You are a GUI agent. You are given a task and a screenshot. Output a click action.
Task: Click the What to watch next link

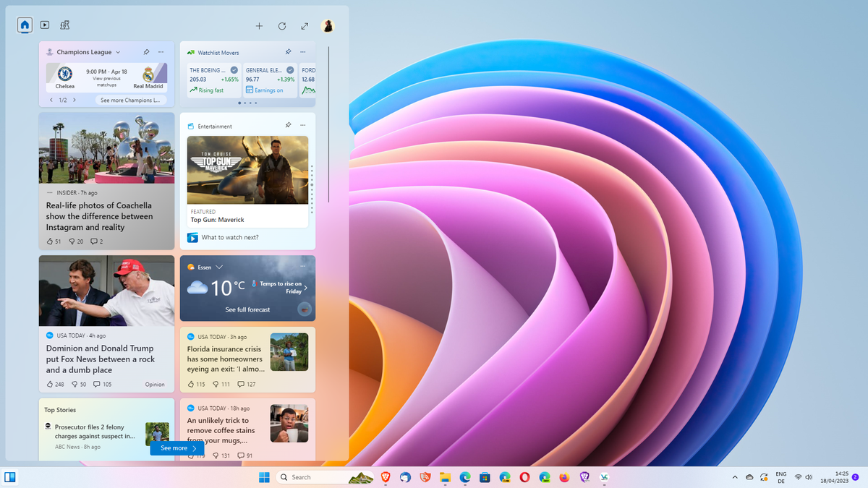click(x=230, y=237)
